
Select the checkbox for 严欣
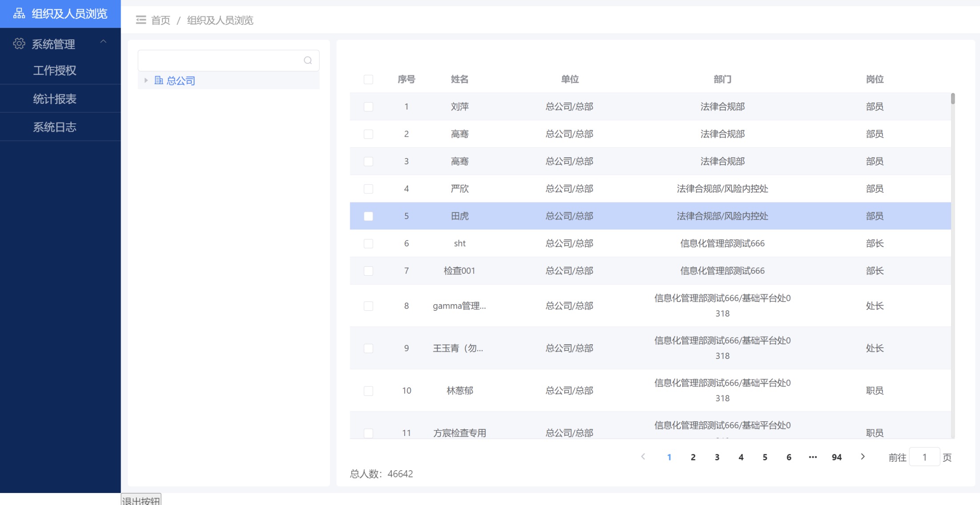(x=369, y=189)
